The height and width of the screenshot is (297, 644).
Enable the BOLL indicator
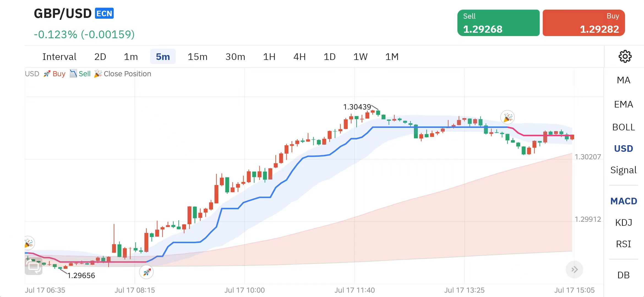623,127
